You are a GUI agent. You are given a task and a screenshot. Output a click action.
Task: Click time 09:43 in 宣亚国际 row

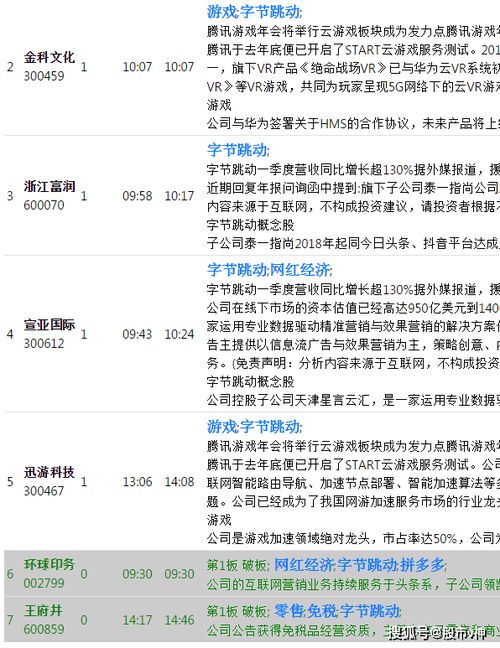pos(137,334)
